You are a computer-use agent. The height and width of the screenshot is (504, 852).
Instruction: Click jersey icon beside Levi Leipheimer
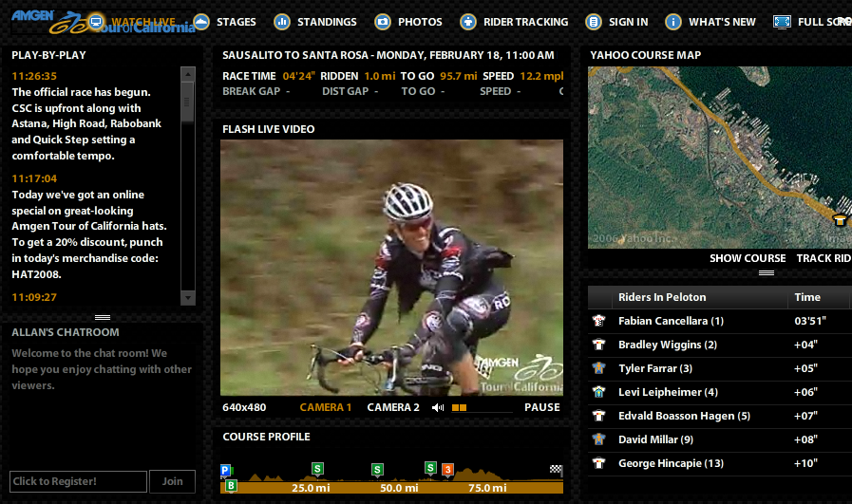click(598, 392)
